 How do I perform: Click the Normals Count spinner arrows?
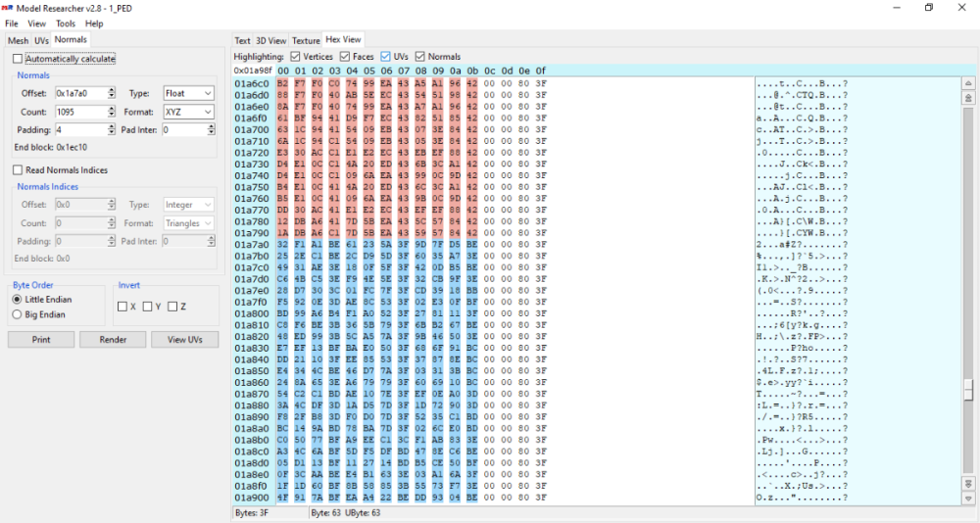[x=112, y=112]
